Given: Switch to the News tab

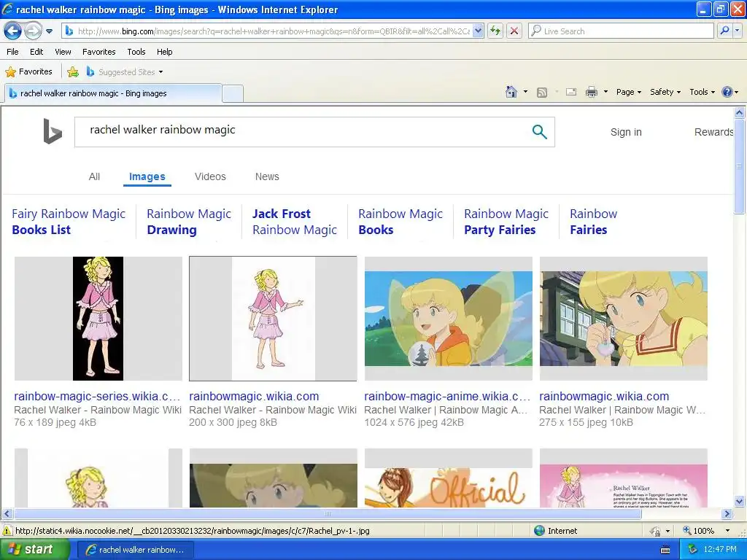Looking at the screenshot, I should pyautogui.click(x=267, y=176).
